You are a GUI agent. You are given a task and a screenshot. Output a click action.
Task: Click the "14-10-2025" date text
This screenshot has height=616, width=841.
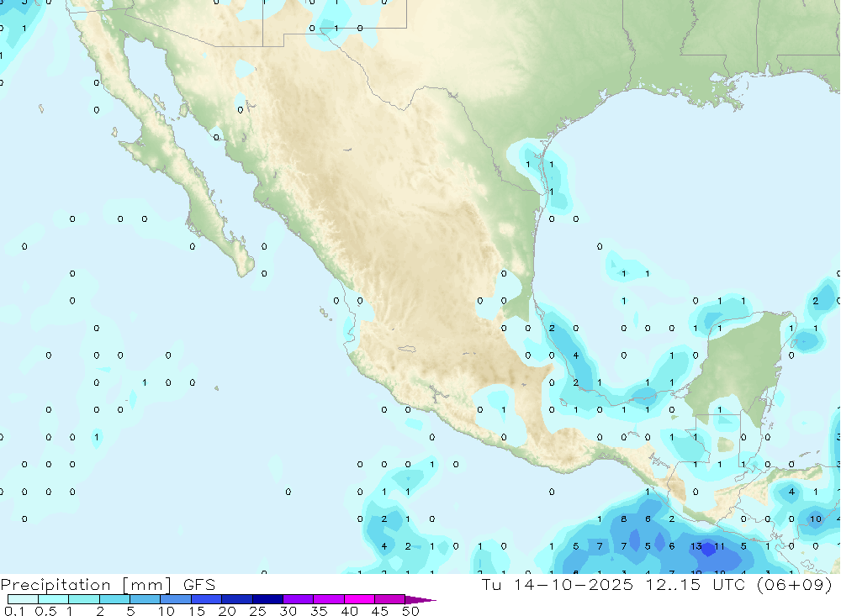click(x=574, y=584)
